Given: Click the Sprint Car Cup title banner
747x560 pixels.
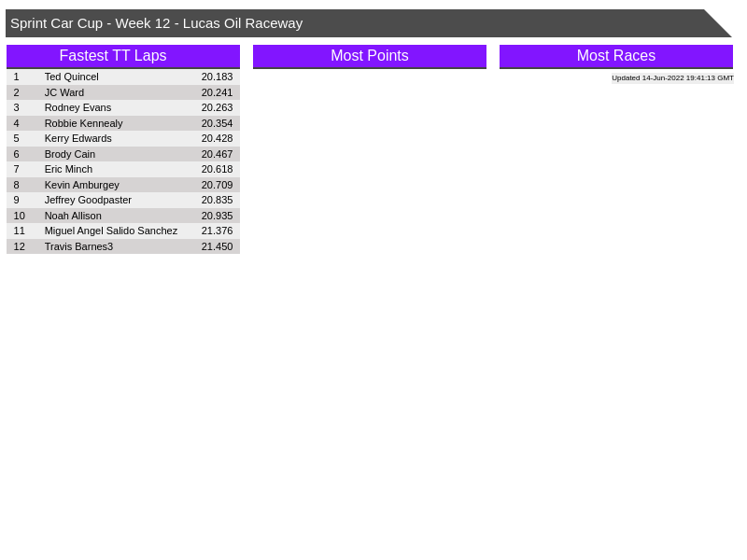Looking at the screenshot, I should (x=157, y=23).
